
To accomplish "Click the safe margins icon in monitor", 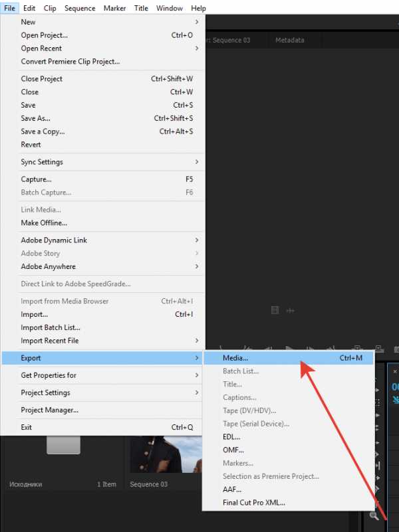I will (x=275, y=310).
